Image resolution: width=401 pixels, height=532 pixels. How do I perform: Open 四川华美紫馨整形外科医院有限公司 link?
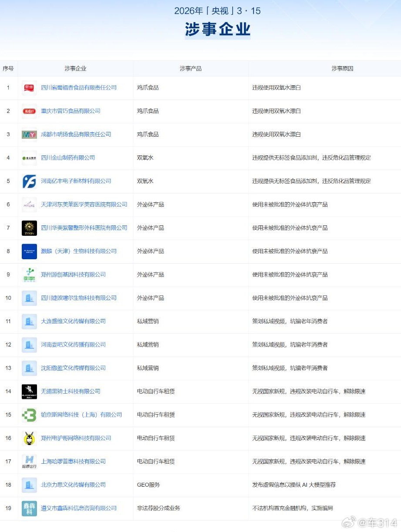click(x=84, y=228)
